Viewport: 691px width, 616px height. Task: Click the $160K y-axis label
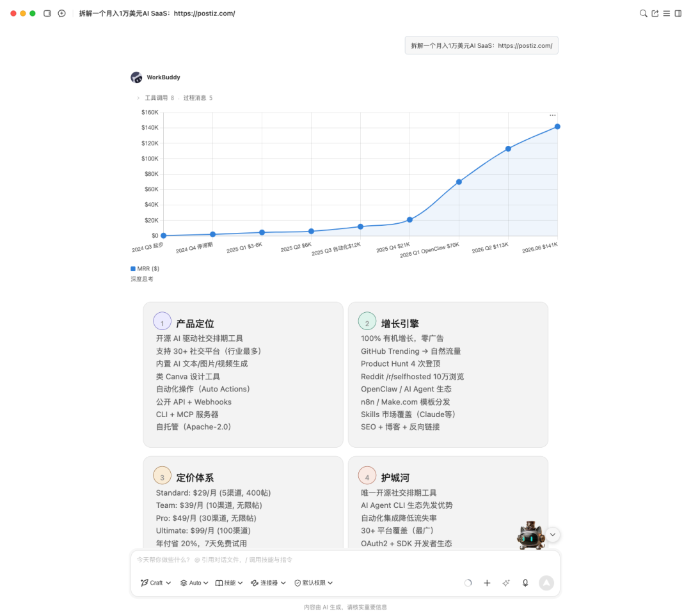coord(150,113)
